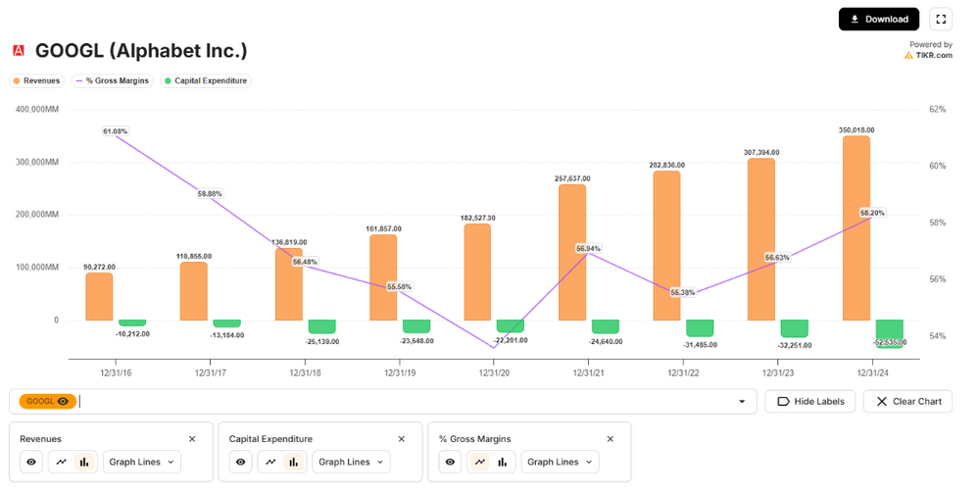980x495 pixels.
Task: Click the 12/31/18 capital expenditure bar
Action: point(321,326)
